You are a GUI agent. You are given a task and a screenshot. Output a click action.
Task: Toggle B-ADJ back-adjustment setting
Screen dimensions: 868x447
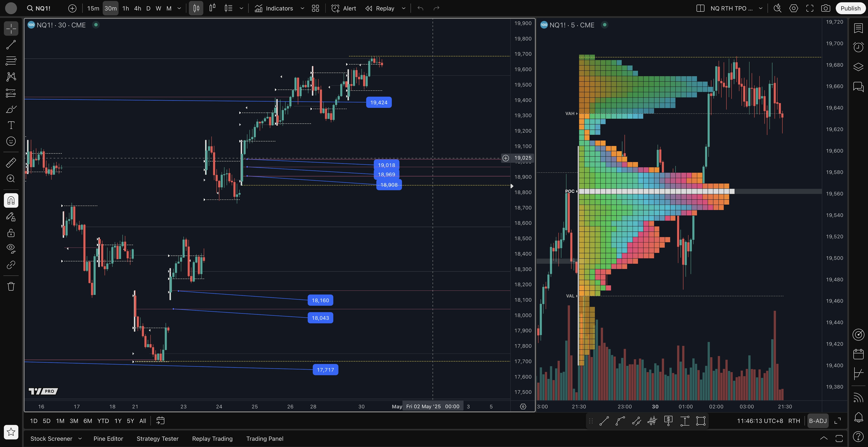(817, 421)
